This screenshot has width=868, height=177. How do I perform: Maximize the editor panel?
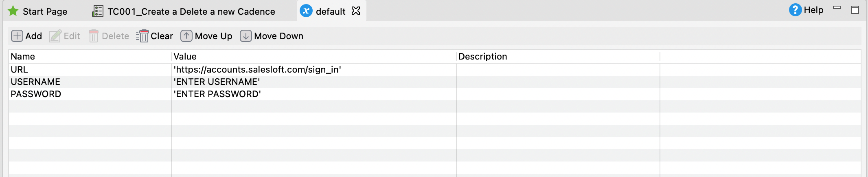tap(855, 10)
